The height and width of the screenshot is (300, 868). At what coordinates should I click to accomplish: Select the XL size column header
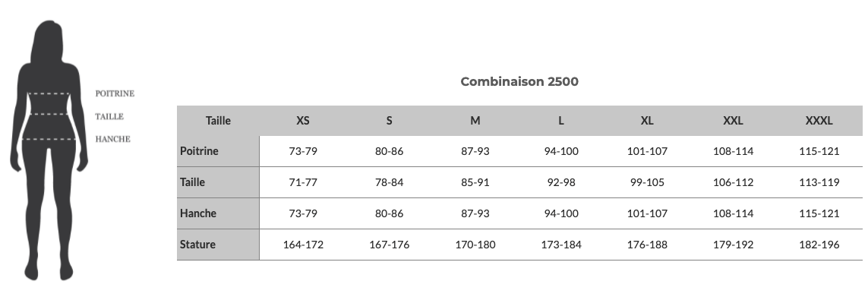(646, 121)
